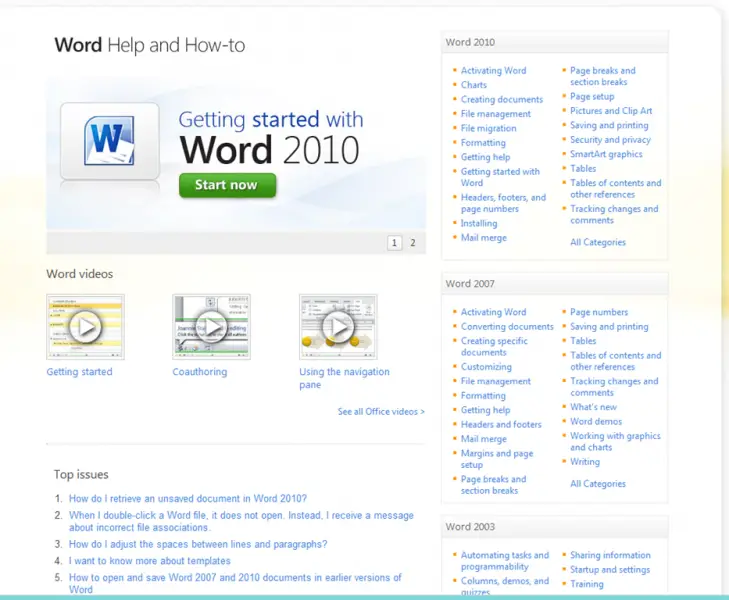Open File management under Word 2007

click(496, 381)
